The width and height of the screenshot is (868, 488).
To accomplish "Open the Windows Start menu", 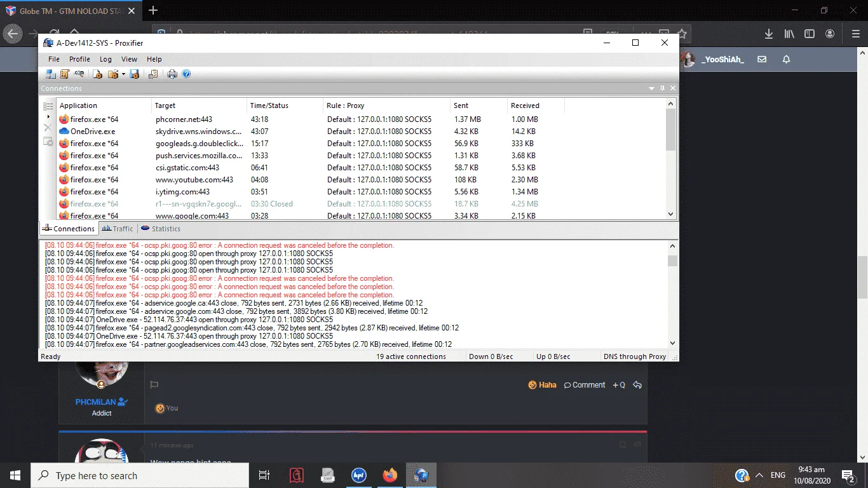I will [x=15, y=475].
